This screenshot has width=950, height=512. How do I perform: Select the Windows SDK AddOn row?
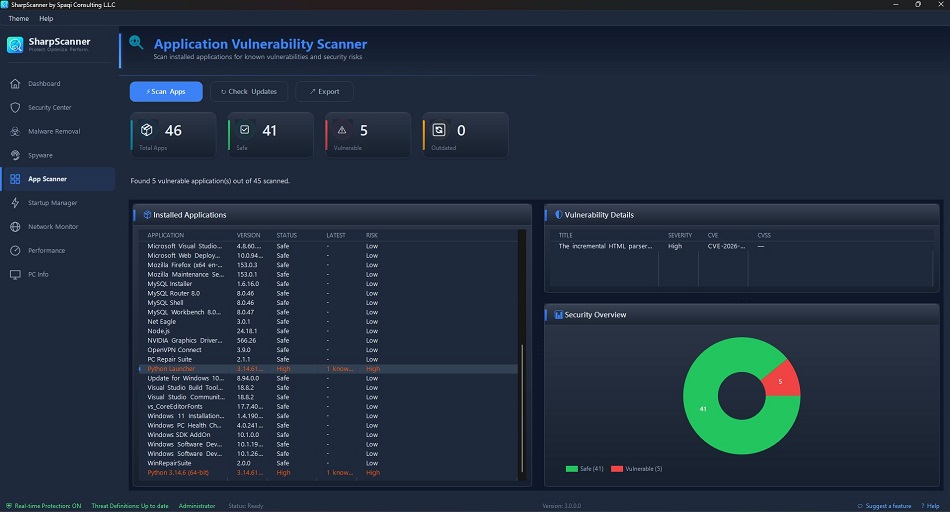click(328, 434)
